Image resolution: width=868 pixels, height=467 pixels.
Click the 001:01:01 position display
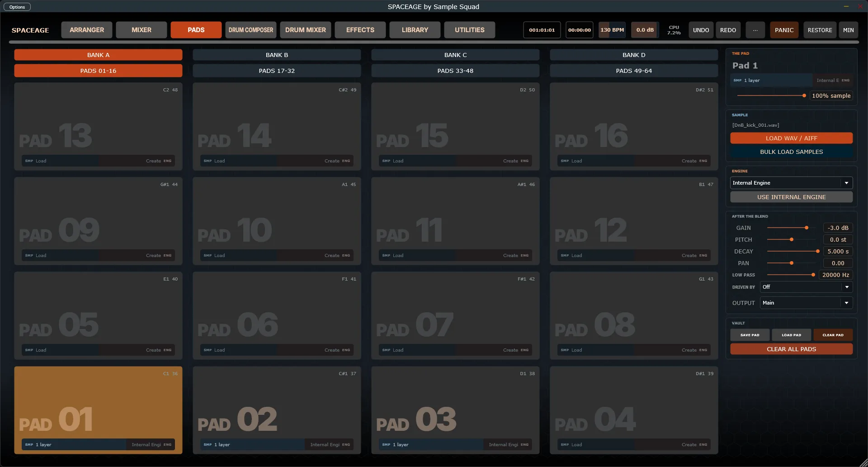(x=542, y=30)
